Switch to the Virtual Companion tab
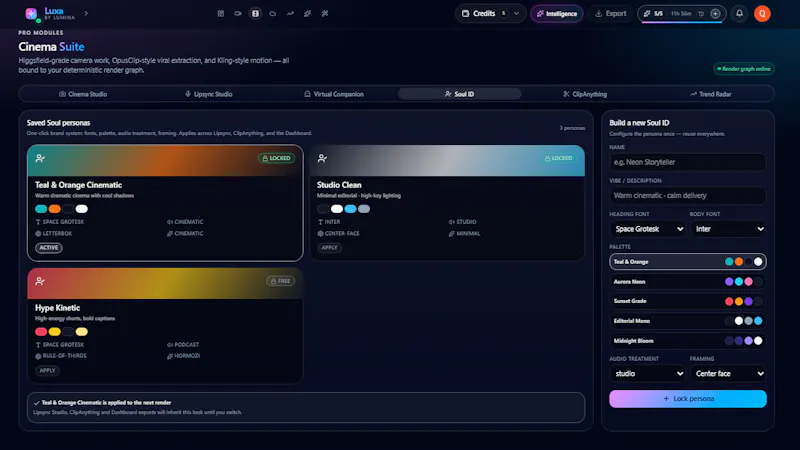The height and width of the screenshot is (450, 800). [x=334, y=94]
